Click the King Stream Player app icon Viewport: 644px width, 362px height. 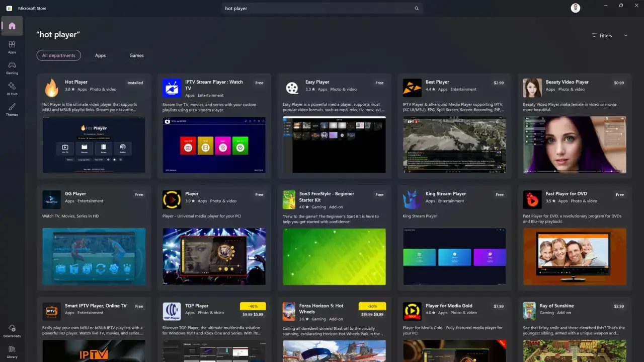(x=412, y=199)
